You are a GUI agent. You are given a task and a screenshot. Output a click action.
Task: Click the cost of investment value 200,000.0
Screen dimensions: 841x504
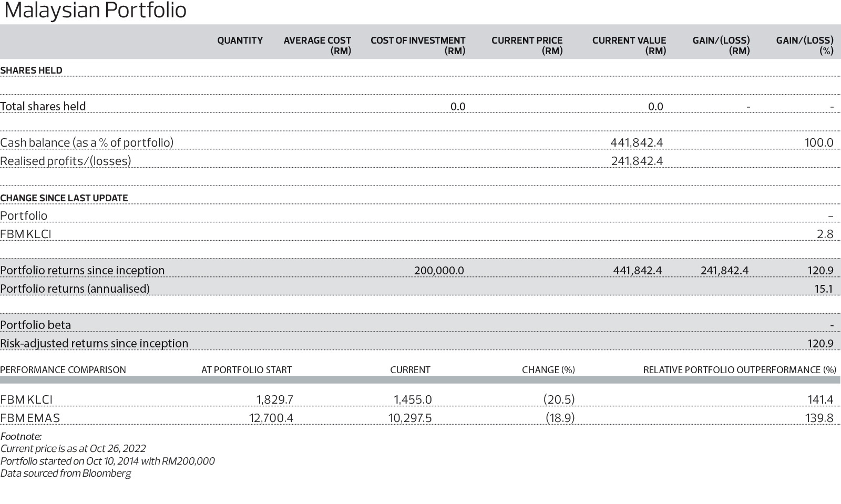[439, 270]
